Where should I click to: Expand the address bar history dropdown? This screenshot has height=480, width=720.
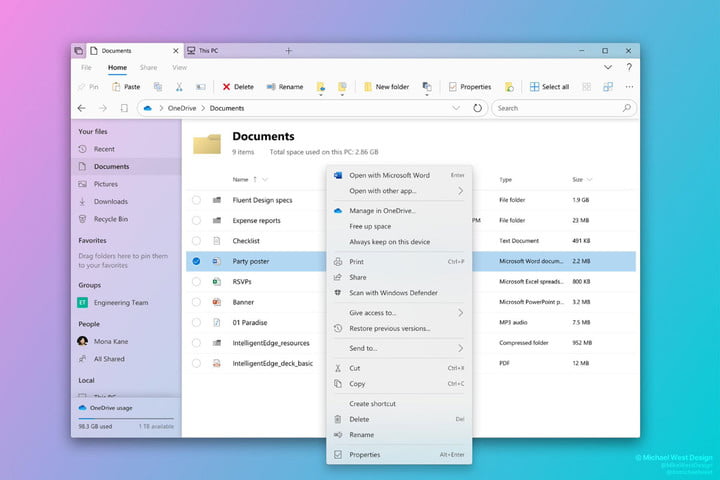[456, 108]
